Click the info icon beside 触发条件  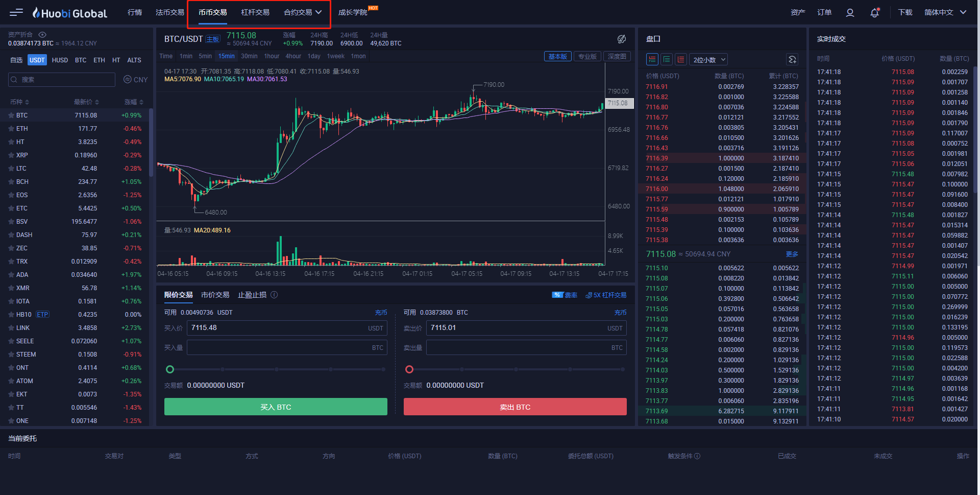click(x=697, y=456)
